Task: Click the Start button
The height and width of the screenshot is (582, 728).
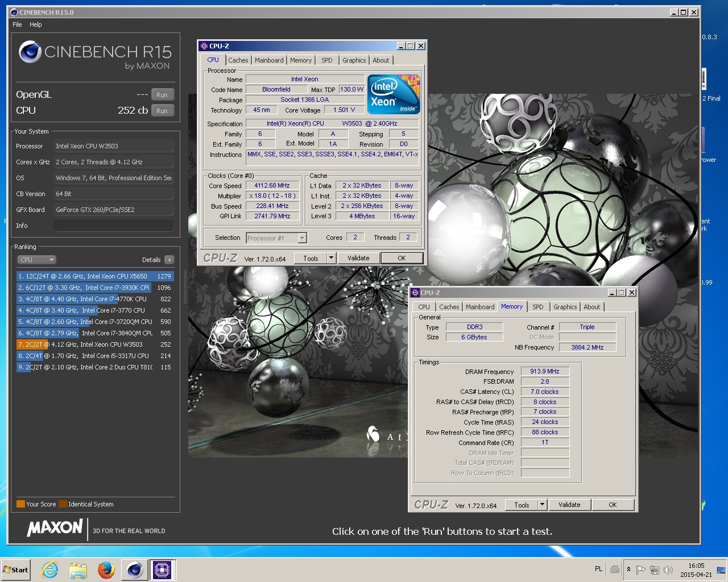Action: tap(16, 569)
